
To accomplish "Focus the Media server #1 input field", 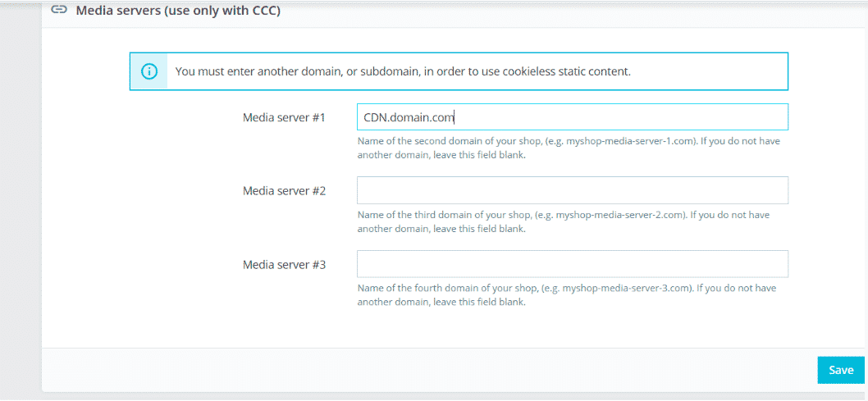I will pyautogui.click(x=573, y=117).
